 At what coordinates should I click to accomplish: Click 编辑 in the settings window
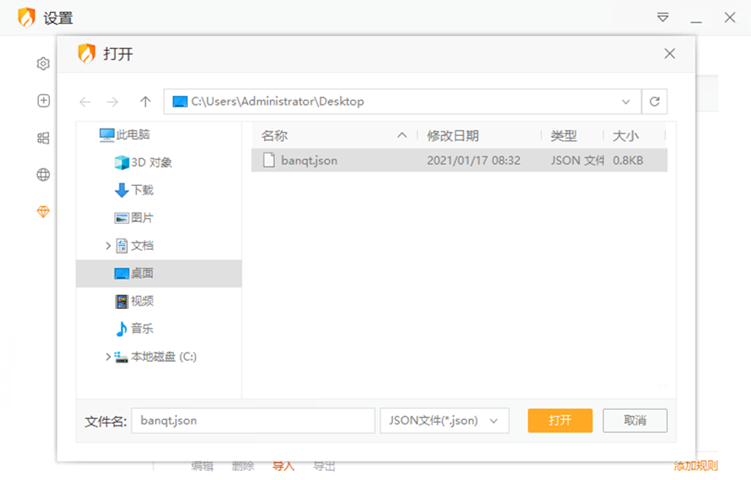(202, 466)
